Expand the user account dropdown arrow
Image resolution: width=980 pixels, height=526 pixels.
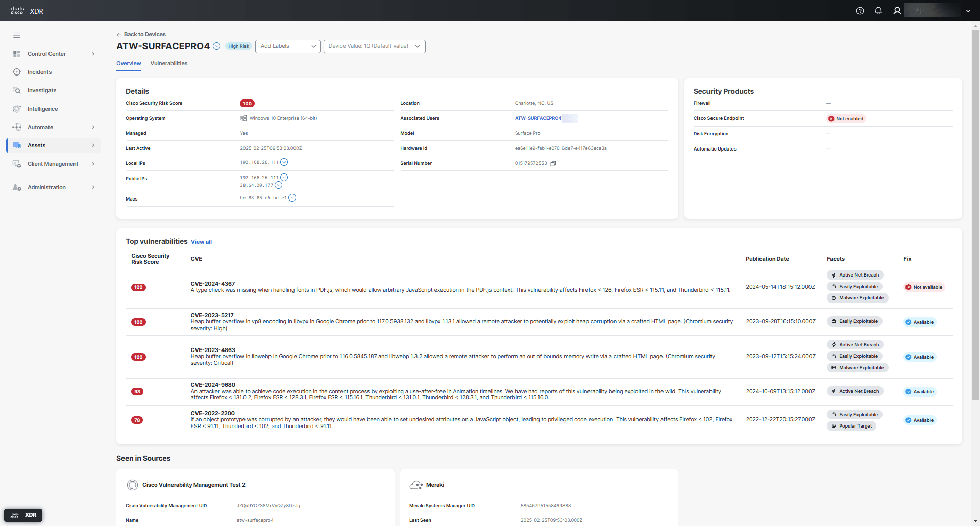point(968,11)
